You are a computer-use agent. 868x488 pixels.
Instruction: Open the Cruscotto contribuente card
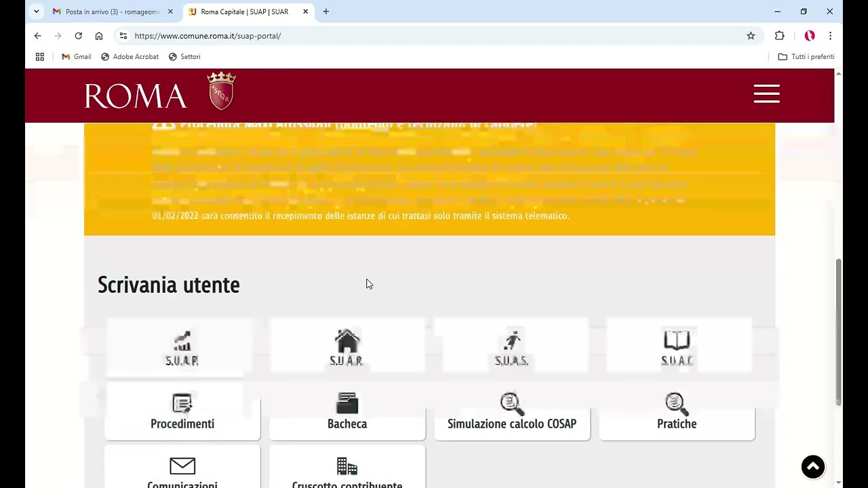[x=347, y=468]
